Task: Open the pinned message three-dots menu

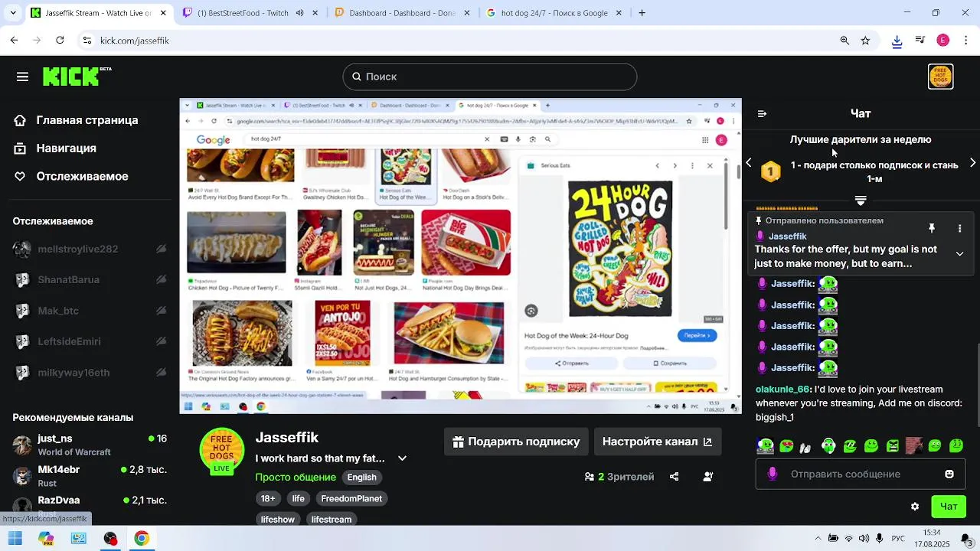Action: 959,228
